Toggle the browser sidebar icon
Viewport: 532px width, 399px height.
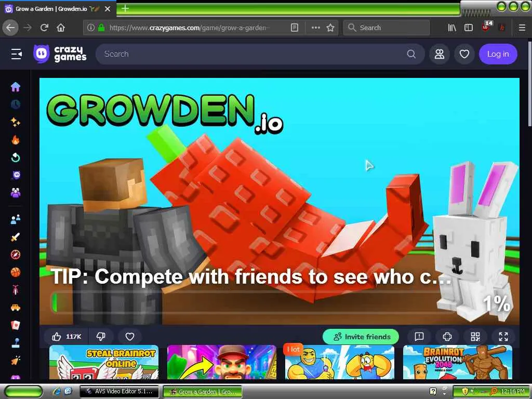tap(468, 28)
